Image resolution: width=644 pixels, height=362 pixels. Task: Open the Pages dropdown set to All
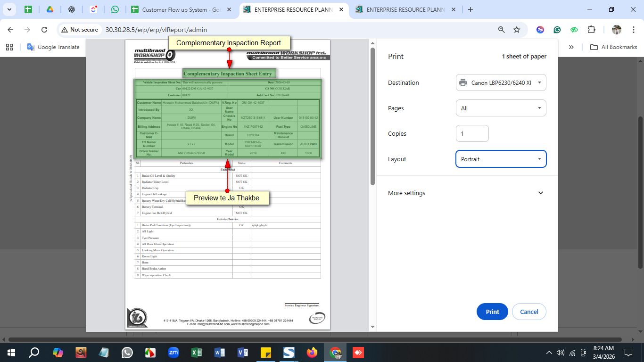(x=501, y=108)
